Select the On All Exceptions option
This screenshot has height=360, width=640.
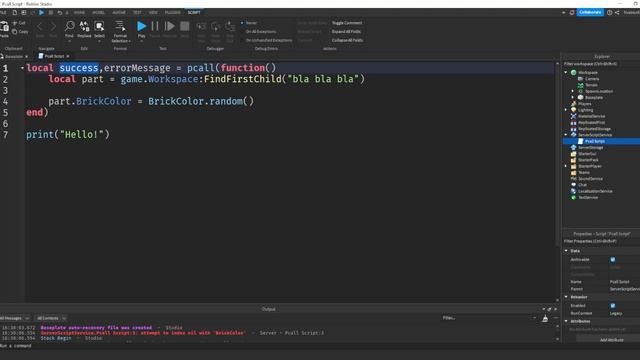click(x=258, y=31)
